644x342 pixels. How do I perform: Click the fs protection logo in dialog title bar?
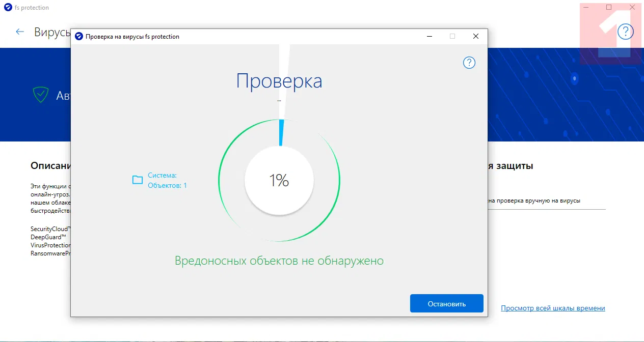78,37
